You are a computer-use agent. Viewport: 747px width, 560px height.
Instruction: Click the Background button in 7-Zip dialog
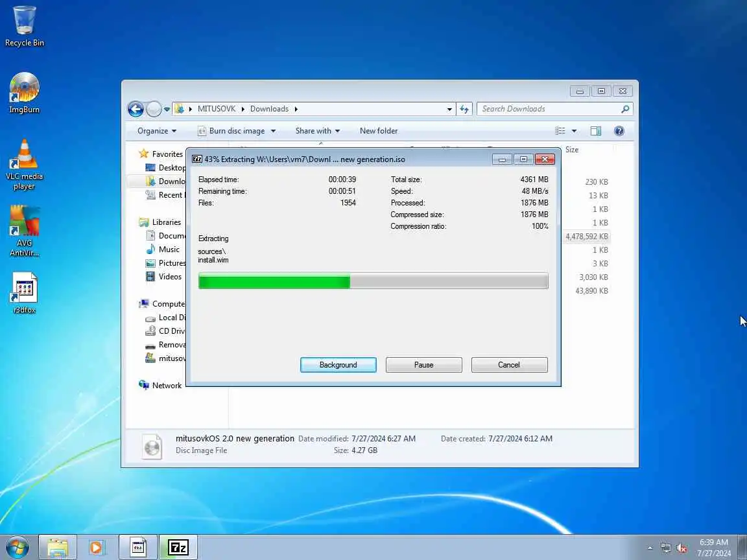tap(338, 365)
